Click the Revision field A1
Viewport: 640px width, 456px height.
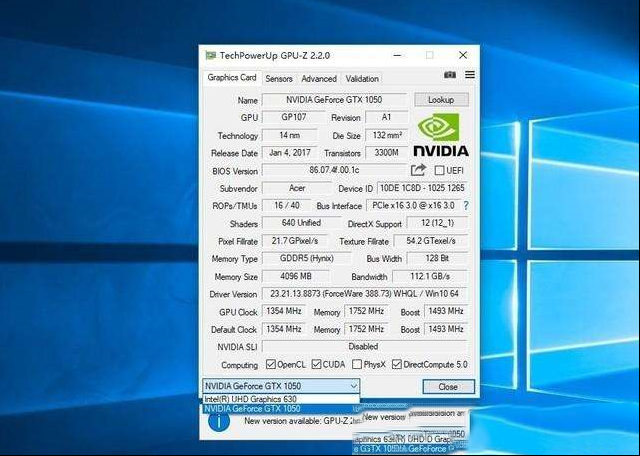click(387, 117)
